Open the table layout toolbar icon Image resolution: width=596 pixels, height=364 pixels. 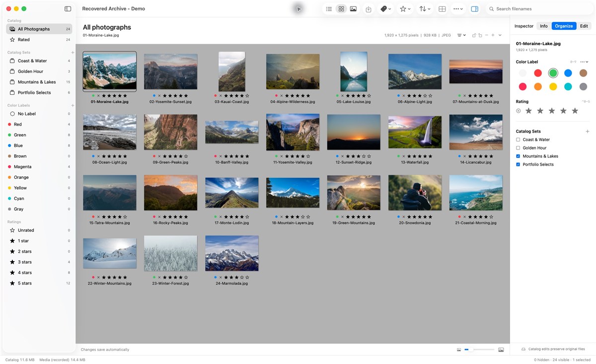442,9
